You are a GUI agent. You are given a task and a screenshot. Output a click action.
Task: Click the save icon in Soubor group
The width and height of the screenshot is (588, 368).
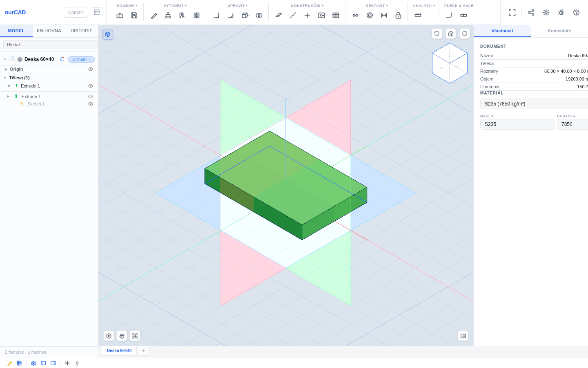[x=134, y=16]
